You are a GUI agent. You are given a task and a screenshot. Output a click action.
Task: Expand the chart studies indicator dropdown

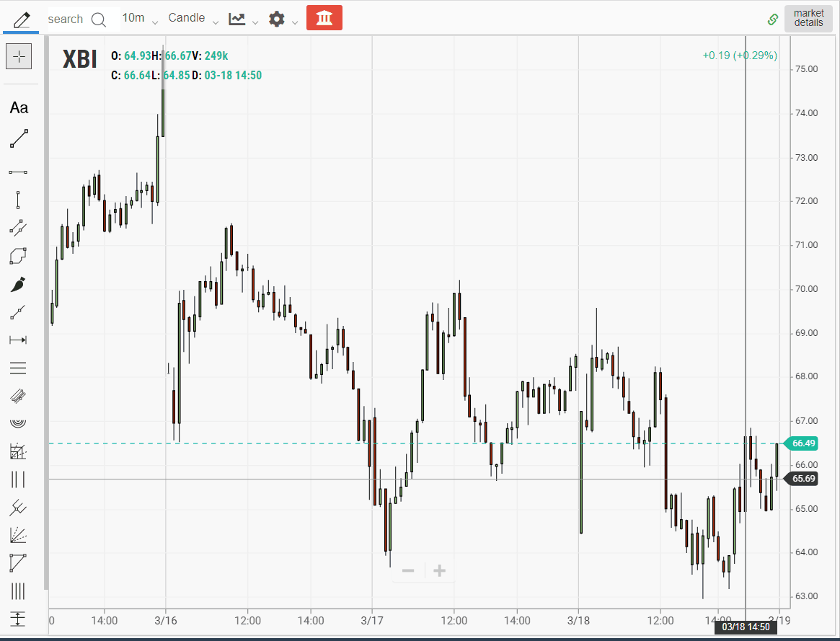coord(243,19)
